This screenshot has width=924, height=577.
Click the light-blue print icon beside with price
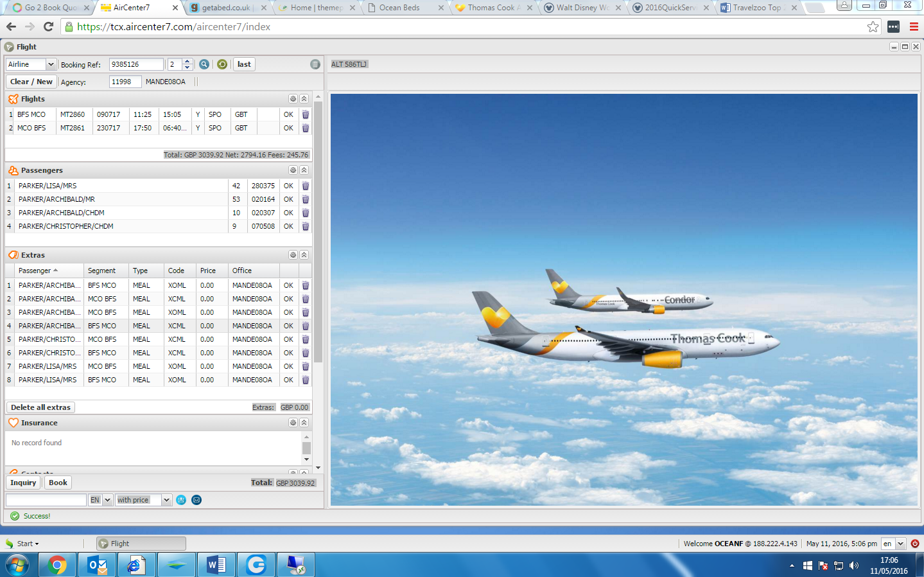tap(181, 500)
